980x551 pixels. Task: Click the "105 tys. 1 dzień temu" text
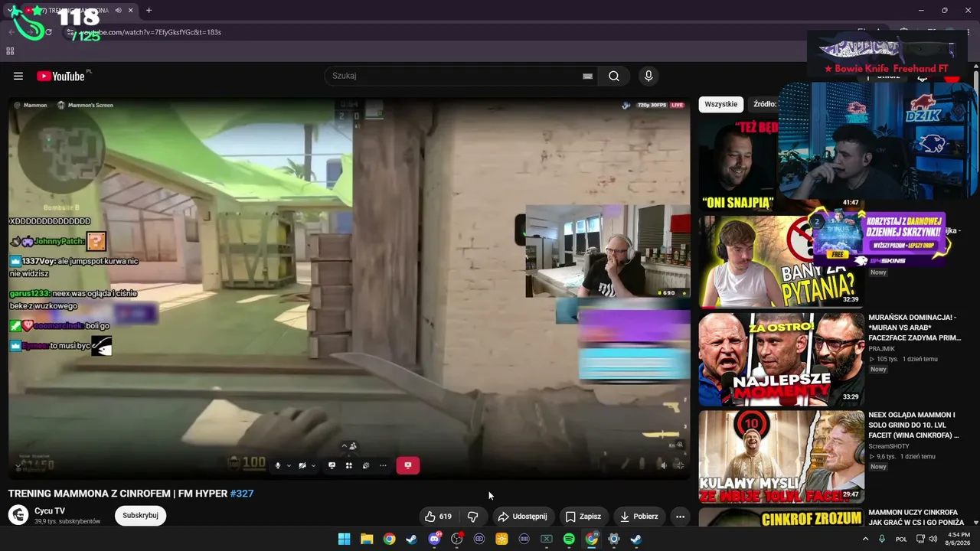(x=903, y=359)
